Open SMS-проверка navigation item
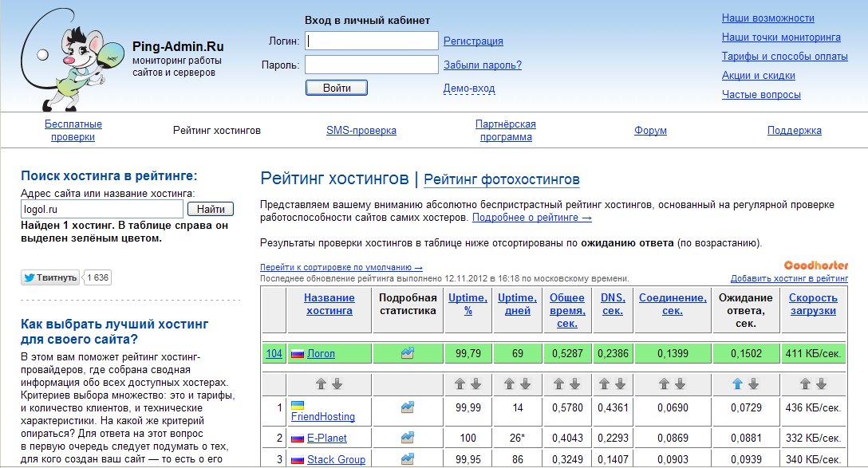Screen dimensions: 868x468 [361, 131]
